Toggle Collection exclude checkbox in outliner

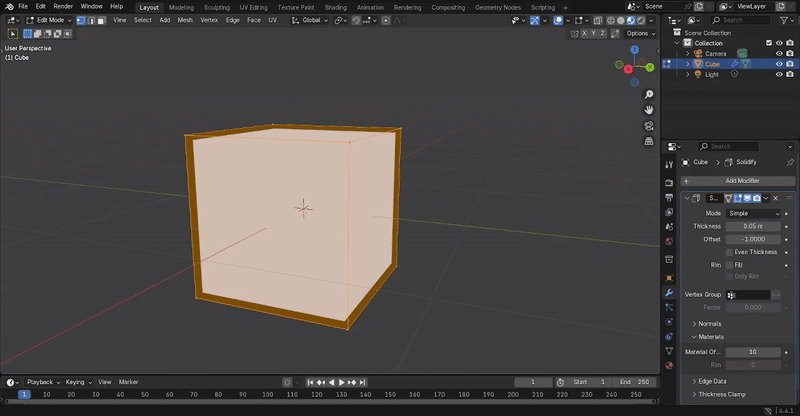[x=769, y=43]
